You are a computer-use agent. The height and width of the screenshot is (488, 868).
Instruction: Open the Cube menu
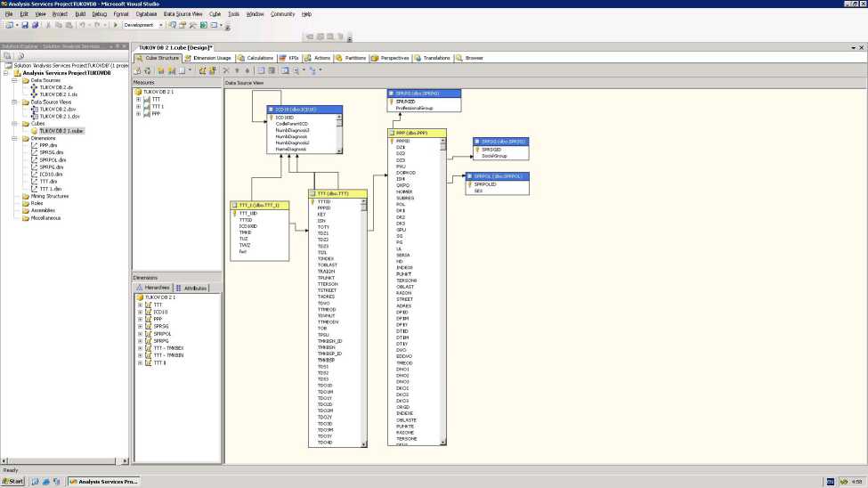[215, 14]
